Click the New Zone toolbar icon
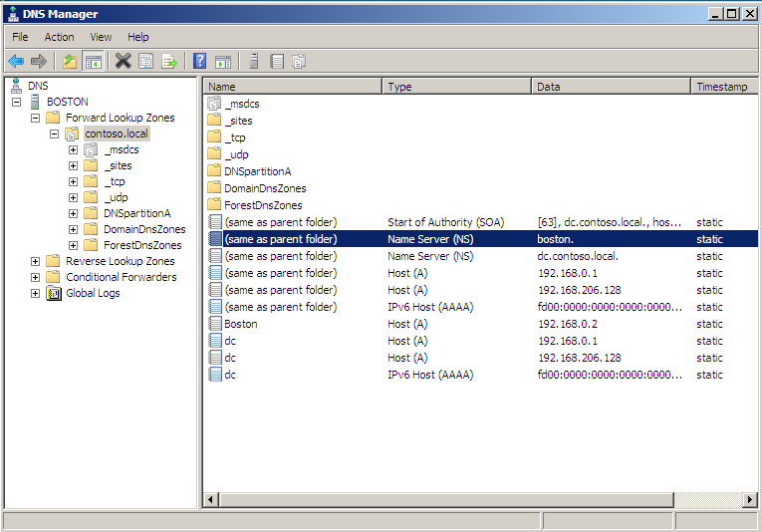762x532 pixels. pyautogui.click(x=299, y=61)
